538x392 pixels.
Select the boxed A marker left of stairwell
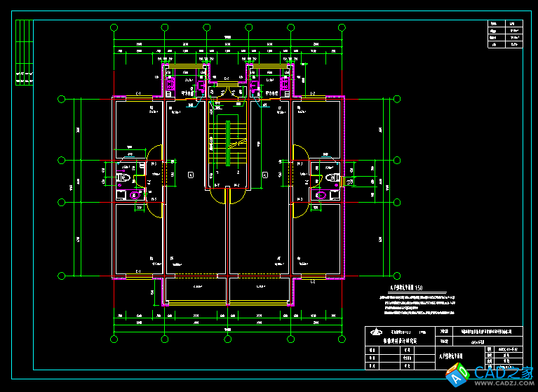(191, 174)
